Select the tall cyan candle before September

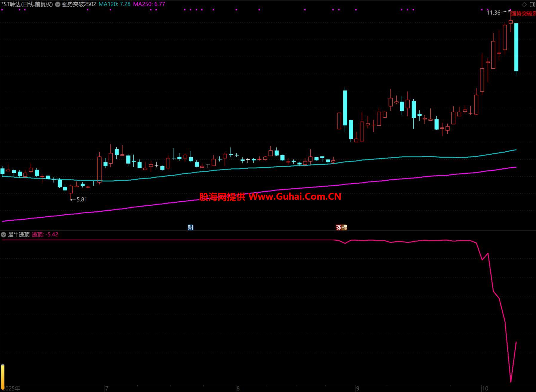345,107
